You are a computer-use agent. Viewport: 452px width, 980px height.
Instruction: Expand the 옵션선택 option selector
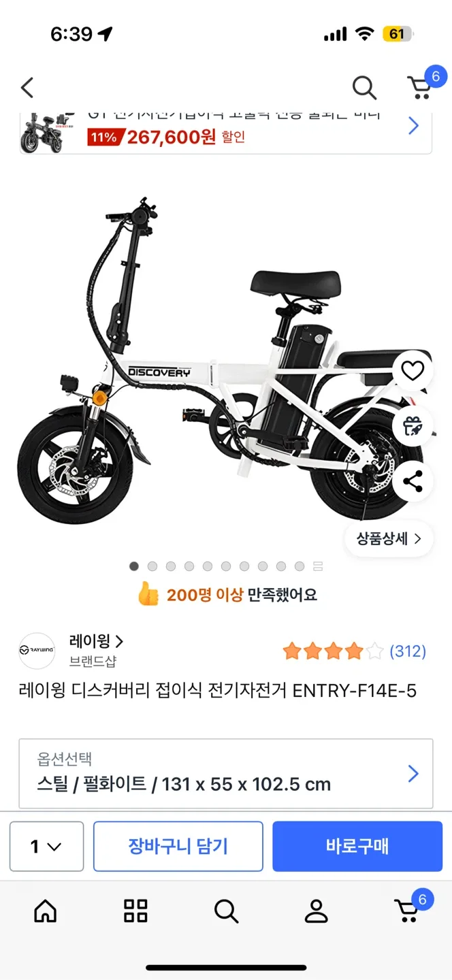tap(226, 774)
